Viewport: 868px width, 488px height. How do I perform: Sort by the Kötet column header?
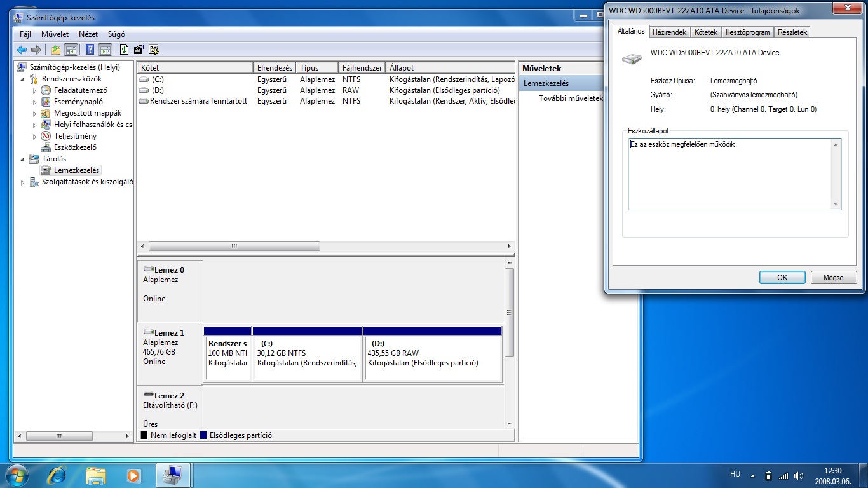pos(195,67)
